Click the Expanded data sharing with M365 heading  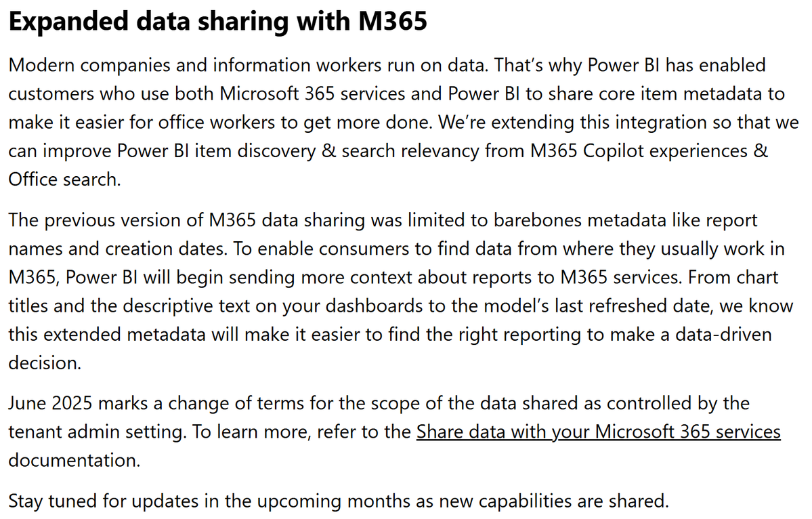point(218,21)
